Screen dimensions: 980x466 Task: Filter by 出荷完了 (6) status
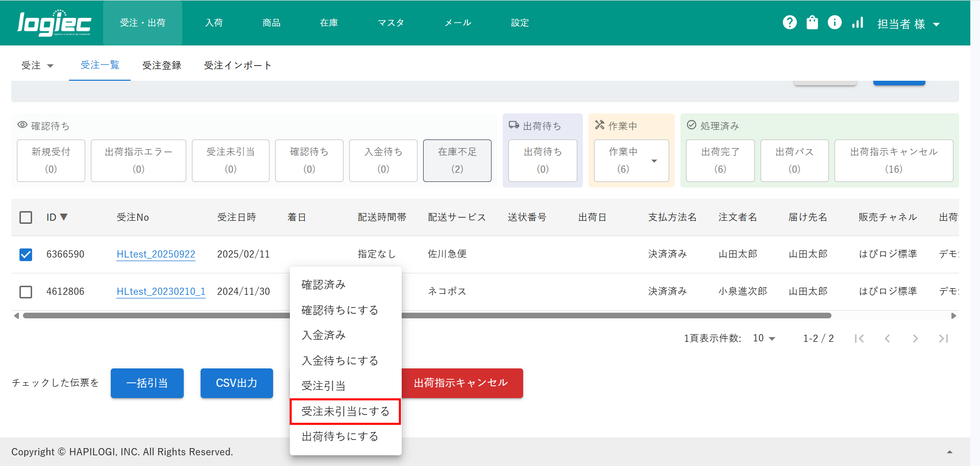click(x=720, y=160)
